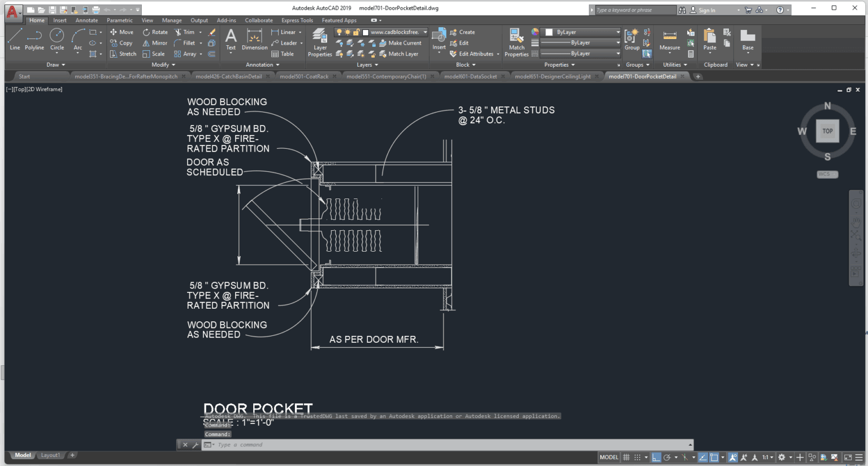Screen dimensions: 868x466
Task: Activate the Circle tool
Action: pos(57,40)
